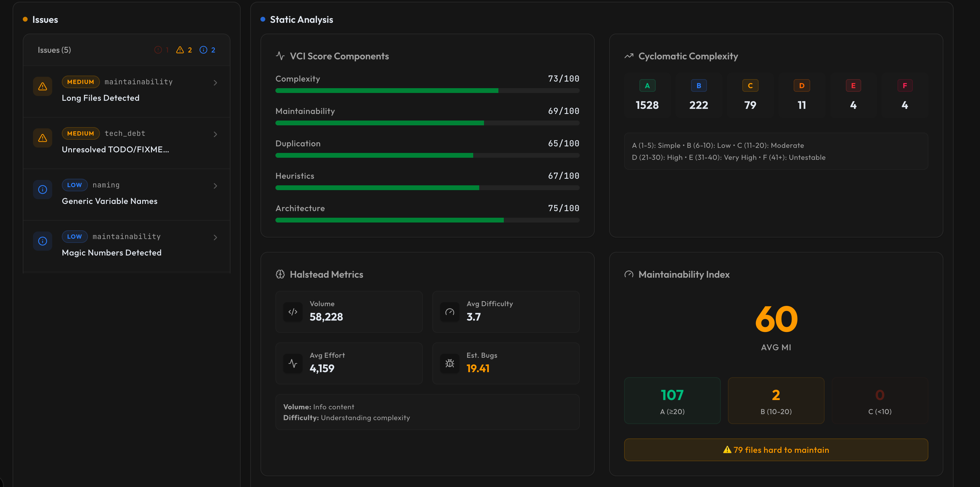
Task: Click the warning icon beside Long Files Detected
Action: [43, 86]
